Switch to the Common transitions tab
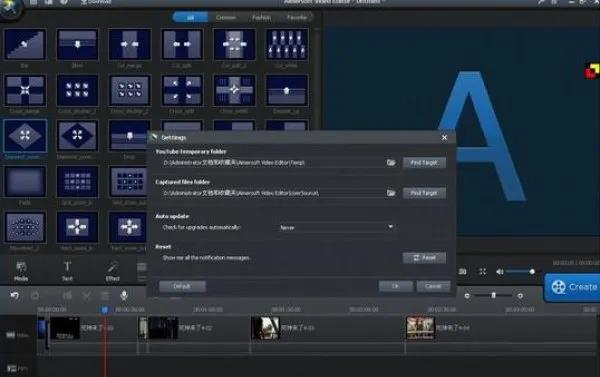600x377 pixels. [x=226, y=17]
